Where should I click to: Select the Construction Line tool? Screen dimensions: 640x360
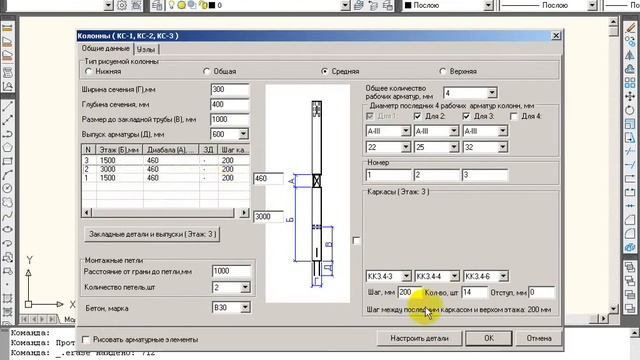7,120
